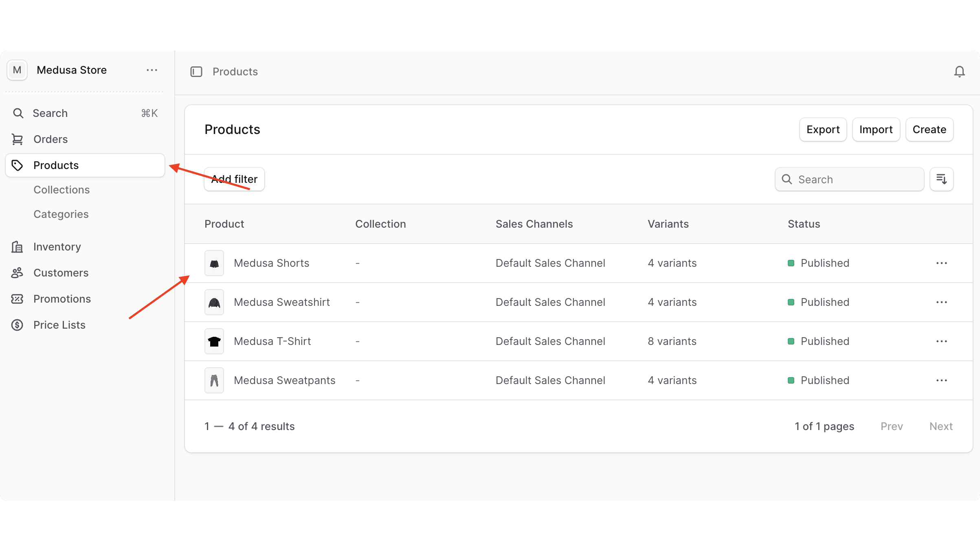The height and width of the screenshot is (551, 980).
Task: Collapse the sidebar using the panel icon
Action: tap(196, 71)
